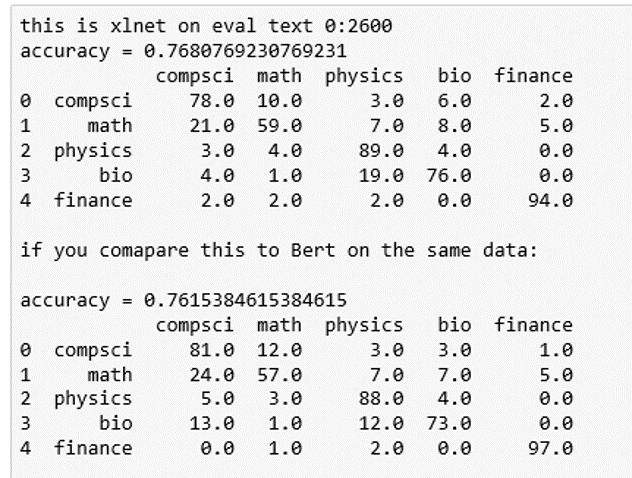Screen dimensions: 632x478
Task: Select the 81.0 cell in the Bert table
Action: [211, 350]
